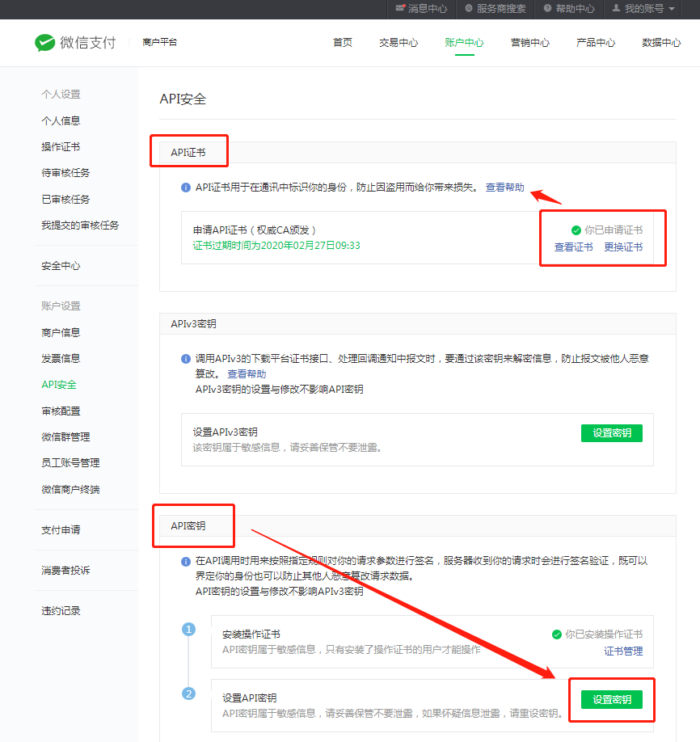Screen dimensions: 700x742
Task: Click the 你已安装操作证书 status text
Action: pyautogui.click(x=604, y=634)
